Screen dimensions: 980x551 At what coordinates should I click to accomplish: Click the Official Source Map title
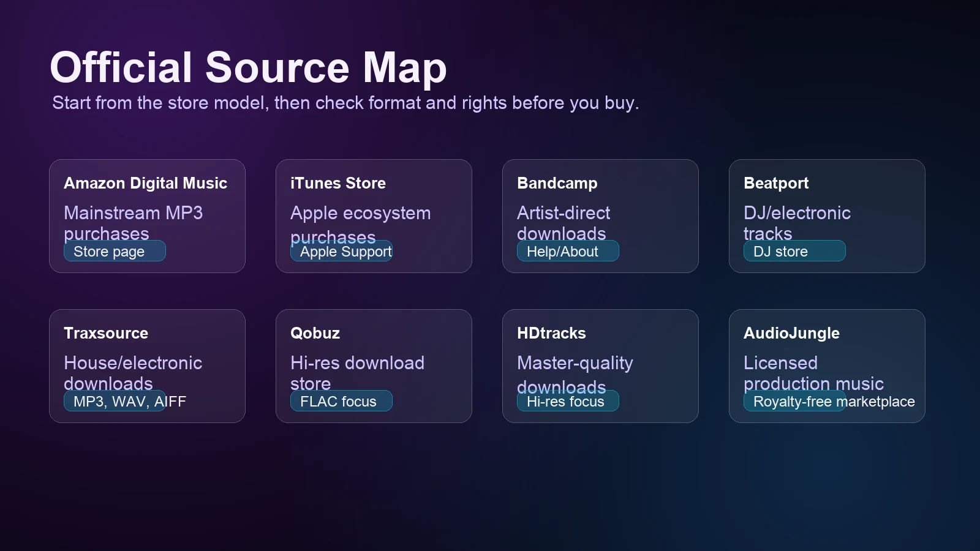248,67
